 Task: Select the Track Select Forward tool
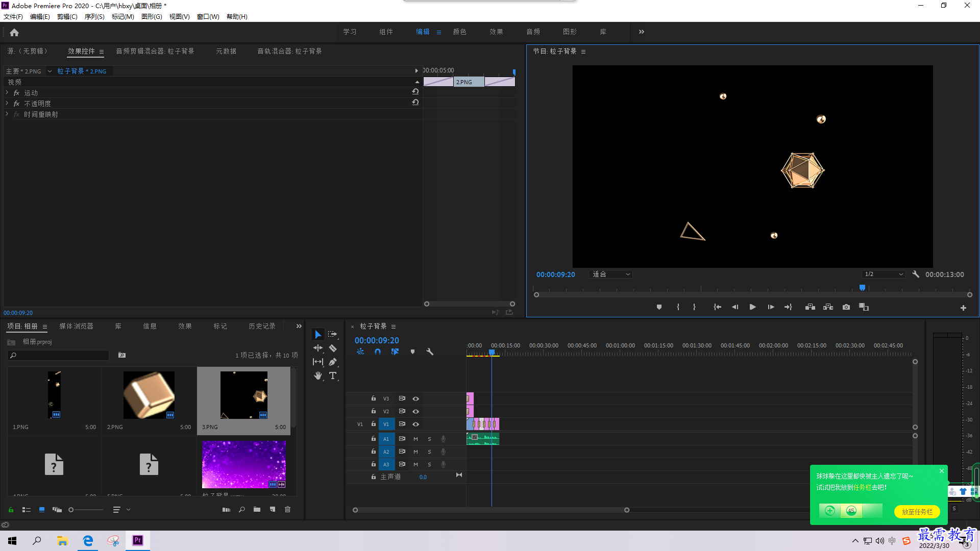pos(333,334)
